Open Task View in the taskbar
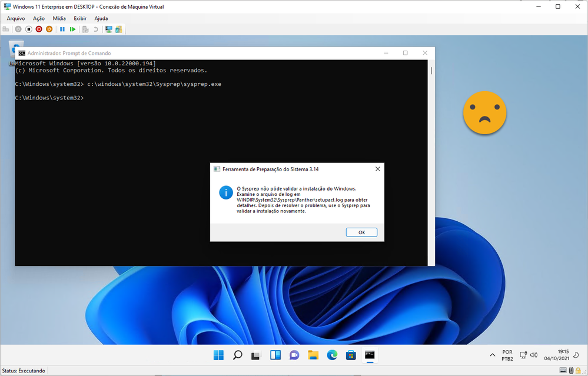This screenshot has width=588, height=376. click(x=256, y=355)
